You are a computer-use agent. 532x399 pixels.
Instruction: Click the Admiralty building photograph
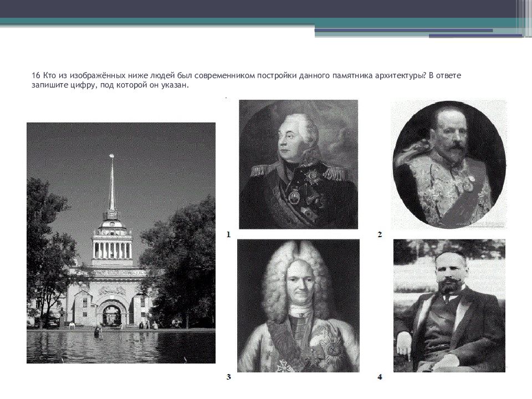pyautogui.click(x=121, y=243)
